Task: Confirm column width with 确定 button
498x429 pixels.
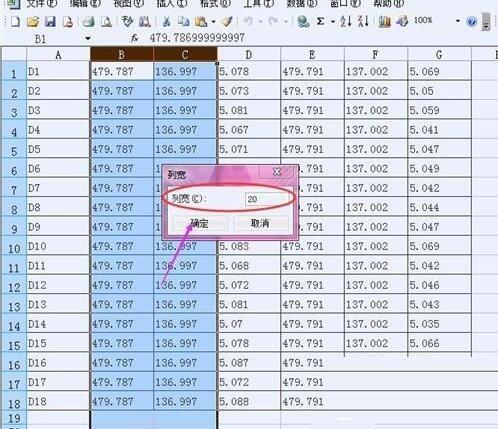Action: point(200,223)
